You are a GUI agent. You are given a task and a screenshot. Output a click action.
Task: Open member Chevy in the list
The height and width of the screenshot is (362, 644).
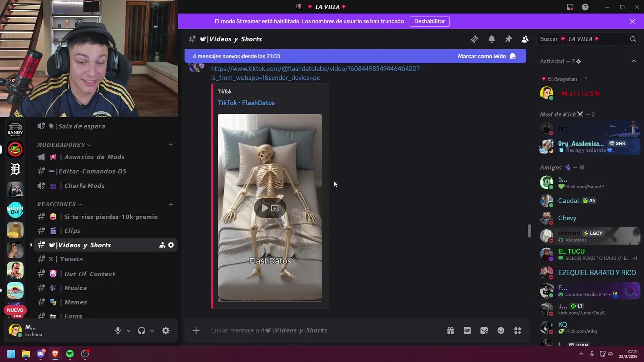click(x=589, y=218)
